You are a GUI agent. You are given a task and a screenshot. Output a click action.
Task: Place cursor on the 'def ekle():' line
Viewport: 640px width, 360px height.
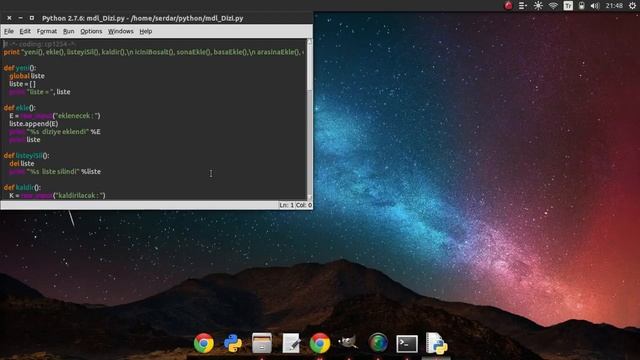pyautogui.click(x=20, y=108)
